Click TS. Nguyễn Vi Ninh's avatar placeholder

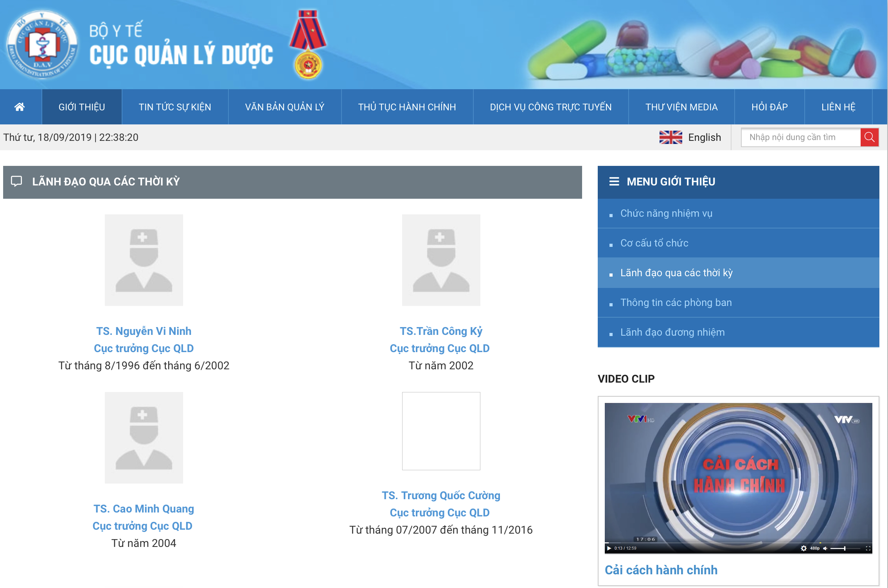(144, 260)
